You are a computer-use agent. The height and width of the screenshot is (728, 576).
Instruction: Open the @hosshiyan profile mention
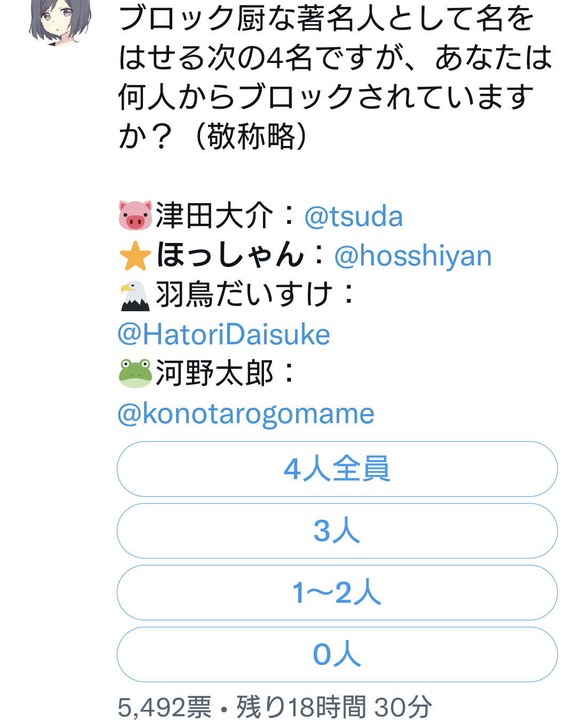pos(413,256)
